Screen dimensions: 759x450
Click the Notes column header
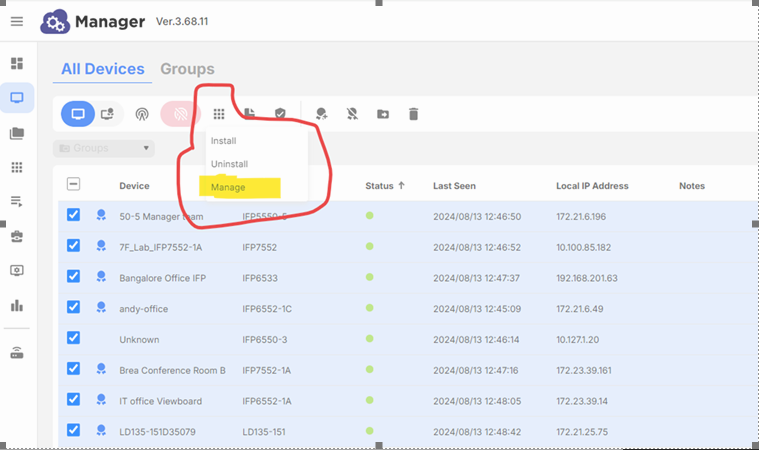click(692, 186)
